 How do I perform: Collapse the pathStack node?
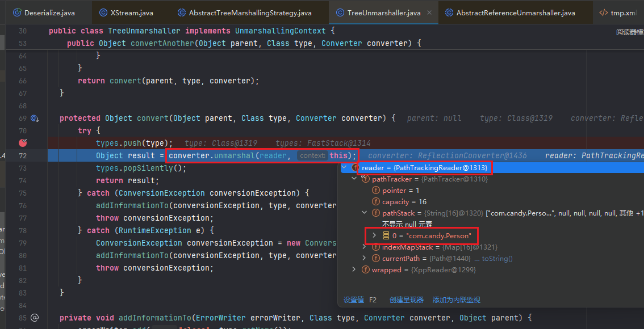(x=364, y=213)
